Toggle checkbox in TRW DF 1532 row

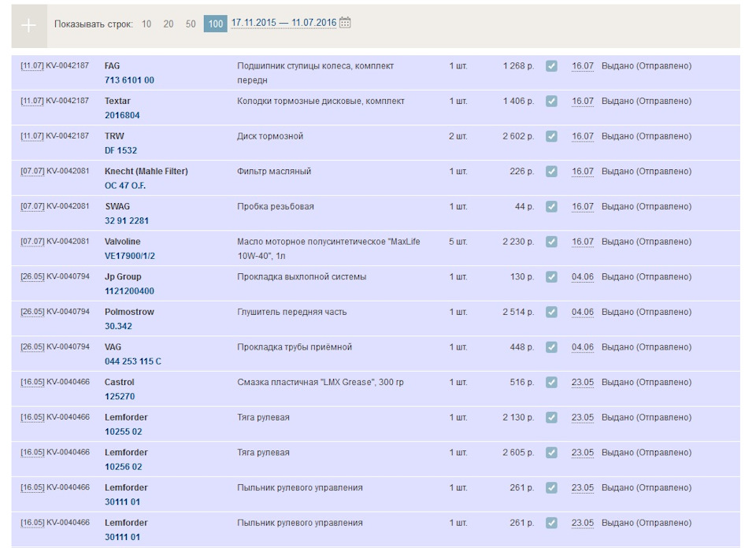[551, 136]
